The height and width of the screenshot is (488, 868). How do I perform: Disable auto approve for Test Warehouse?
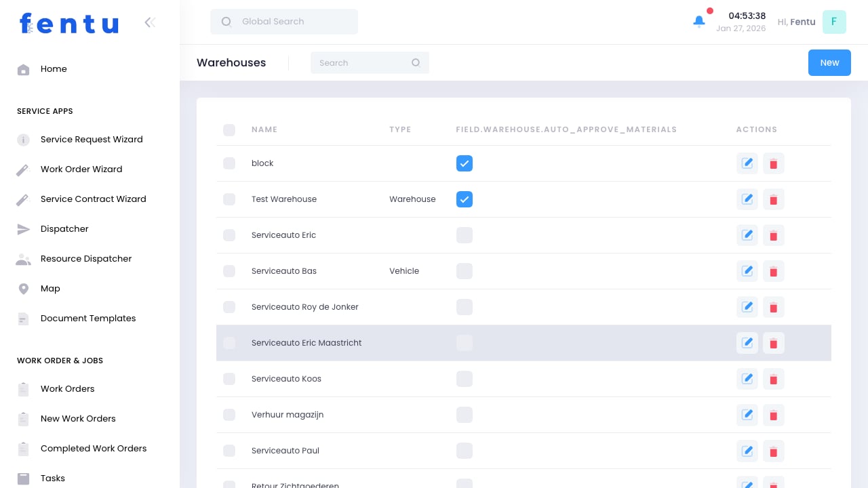[x=465, y=199]
